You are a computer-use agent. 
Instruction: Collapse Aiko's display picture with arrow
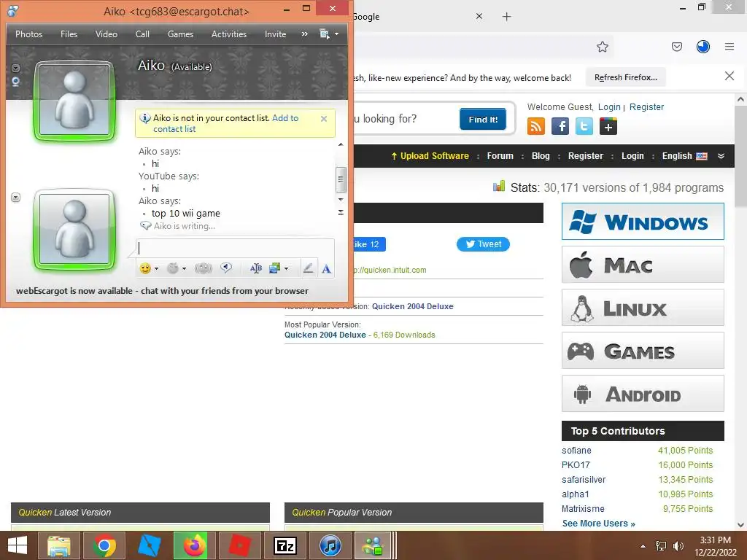point(15,68)
